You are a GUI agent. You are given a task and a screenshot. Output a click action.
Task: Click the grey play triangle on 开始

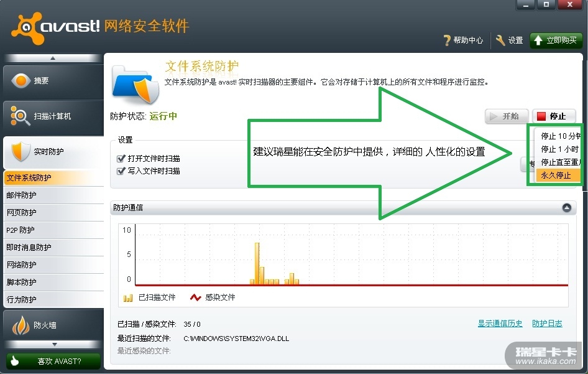tap(493, 116)
